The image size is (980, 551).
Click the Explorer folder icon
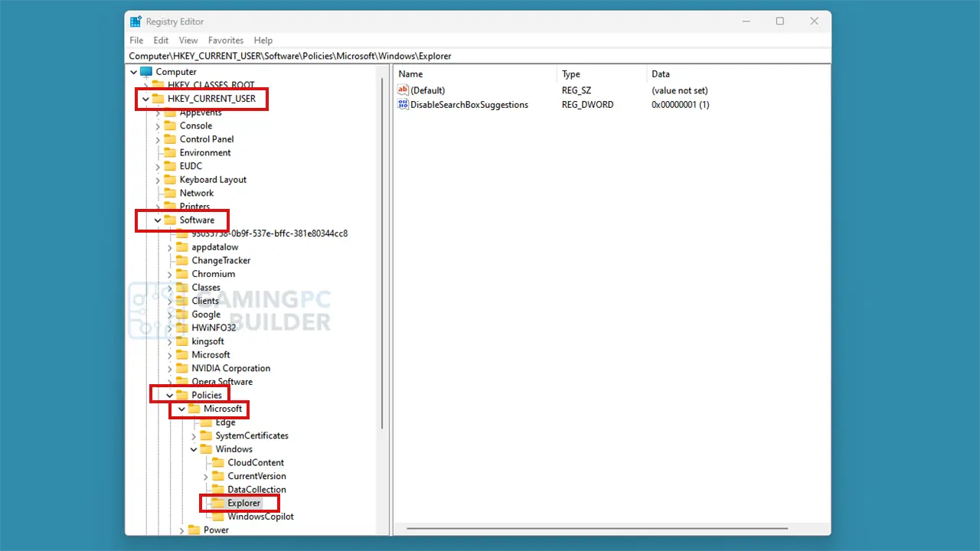218,504
